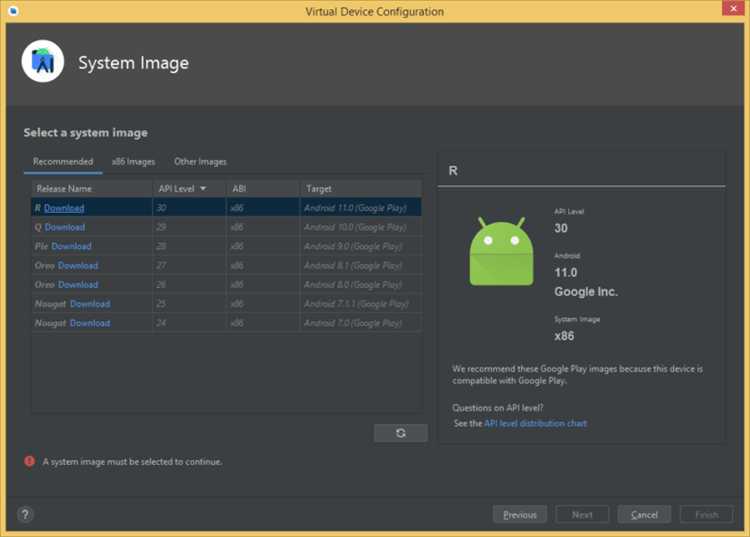Image resolution: width=750 pixels, height=537 pixels.
Task: Click the Android Studio logo in header
Action: tap(43, 62)
